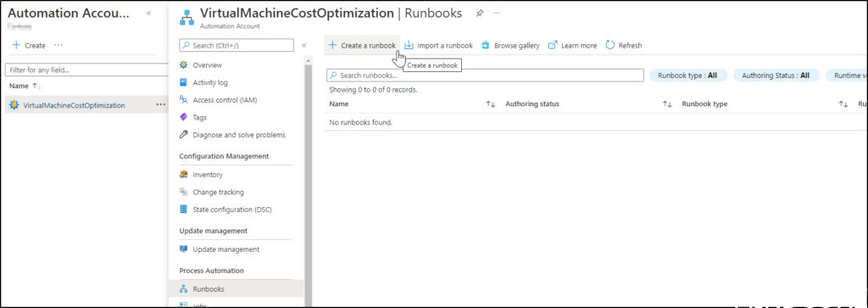Screen dimensions: 868x308
Task: Click the Activity log icon
Action: pyautogui.click(x=184, y=82)
